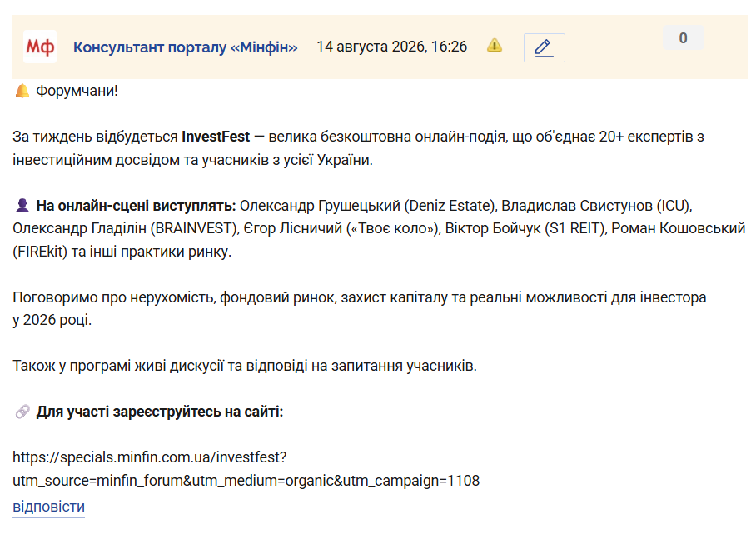
Task: Click the utm_source=minfin_forum URL parameter line
Action: (x=246, y=481)
